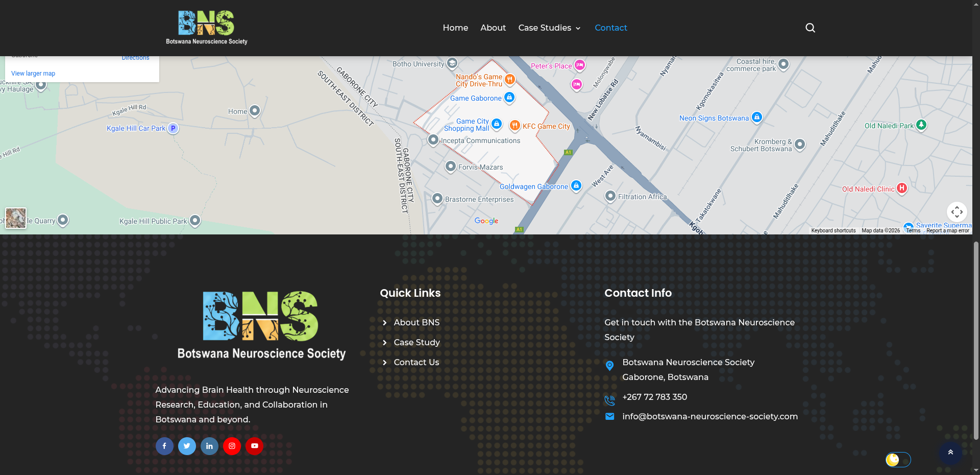
Task: Click the View larger map link
Action: tap(33, 74)
